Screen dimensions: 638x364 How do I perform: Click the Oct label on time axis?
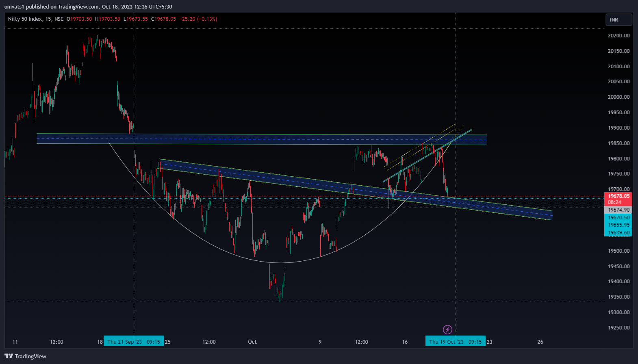click(x=252, y=342)
